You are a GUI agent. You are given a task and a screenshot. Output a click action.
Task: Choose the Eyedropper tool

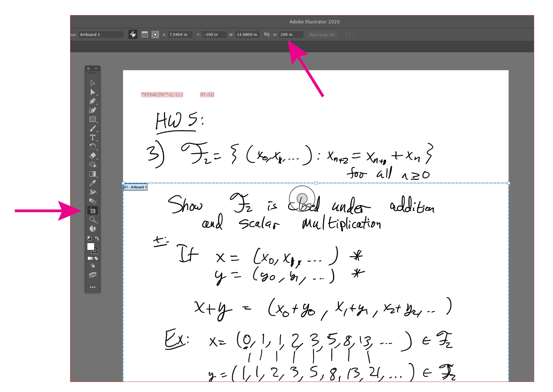pos(93,183)
